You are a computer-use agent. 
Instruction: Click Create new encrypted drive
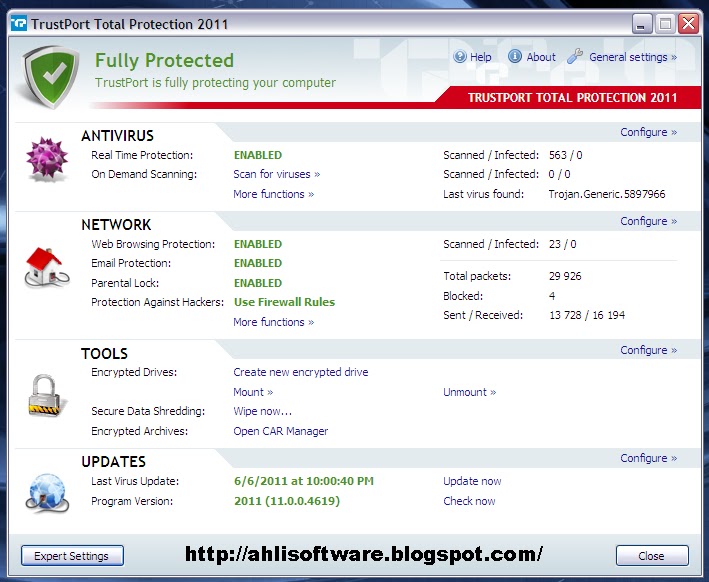(301, 372)
